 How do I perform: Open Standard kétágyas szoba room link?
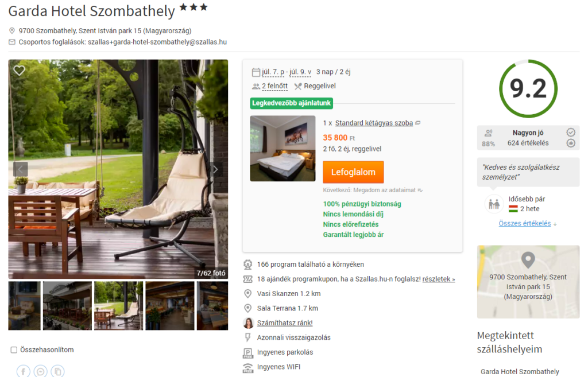pos(374,123)
